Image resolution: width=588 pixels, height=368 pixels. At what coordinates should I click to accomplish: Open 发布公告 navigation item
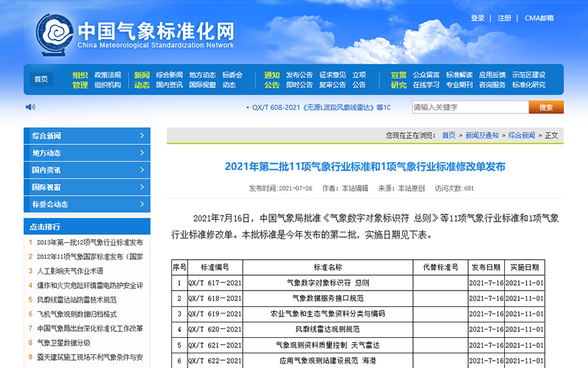[299, 75]
